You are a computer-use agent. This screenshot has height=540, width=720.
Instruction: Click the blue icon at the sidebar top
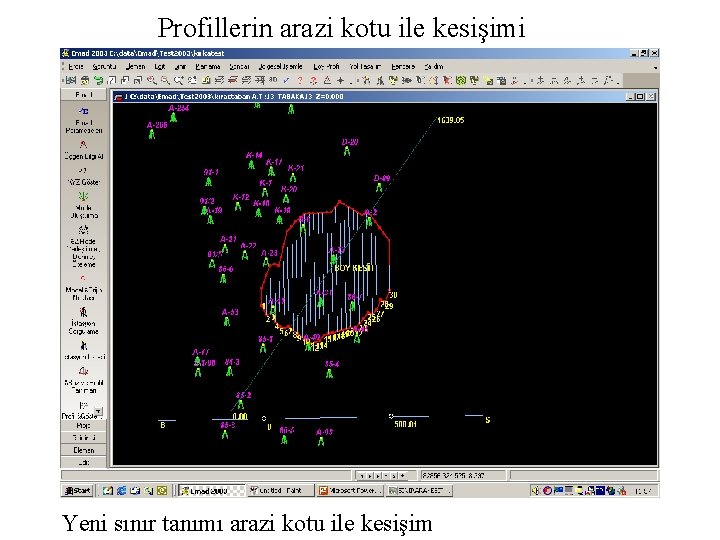(x=83, y=111)
